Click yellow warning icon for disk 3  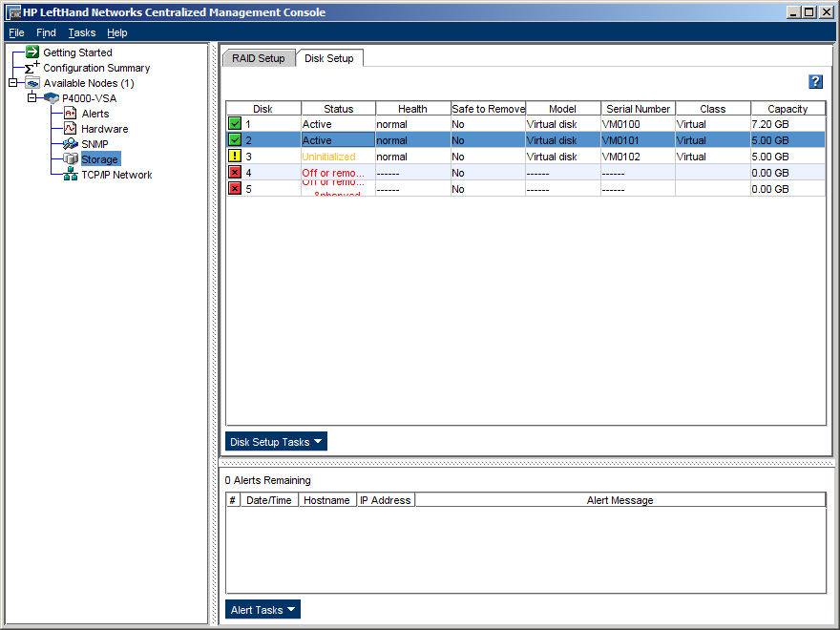click(235, 157)
